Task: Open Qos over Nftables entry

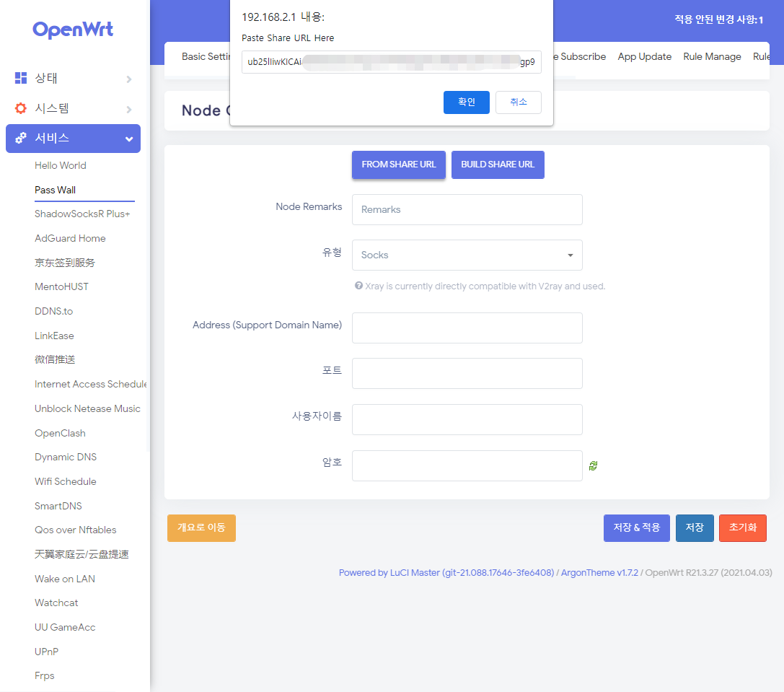Action: coord(76,530)
